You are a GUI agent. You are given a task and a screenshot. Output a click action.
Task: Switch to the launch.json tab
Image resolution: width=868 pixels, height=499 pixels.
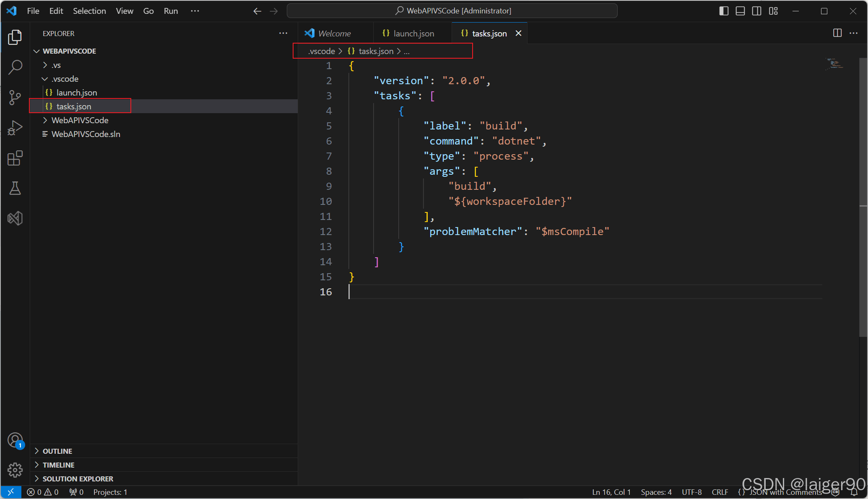pos(413,34)
